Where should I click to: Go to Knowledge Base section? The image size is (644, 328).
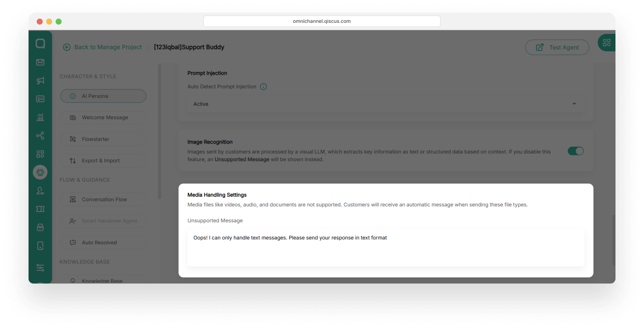point(103,280)
